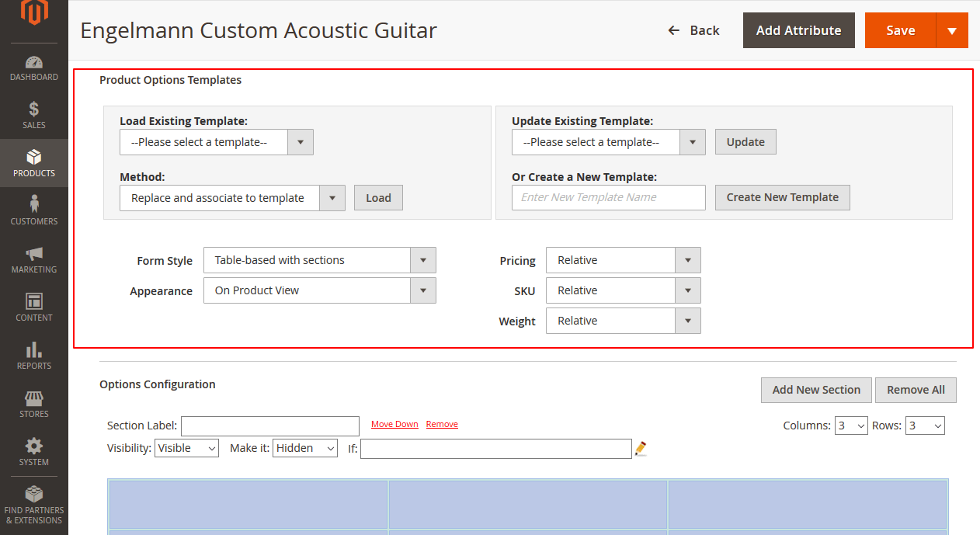The height and width of the screenshot is (535, 980).
Task: Open the System gear icon
Action: tap(34, 452)
